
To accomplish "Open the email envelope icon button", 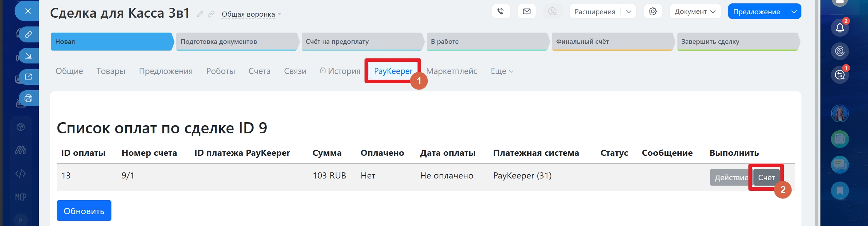I will [x=527, y=12].
